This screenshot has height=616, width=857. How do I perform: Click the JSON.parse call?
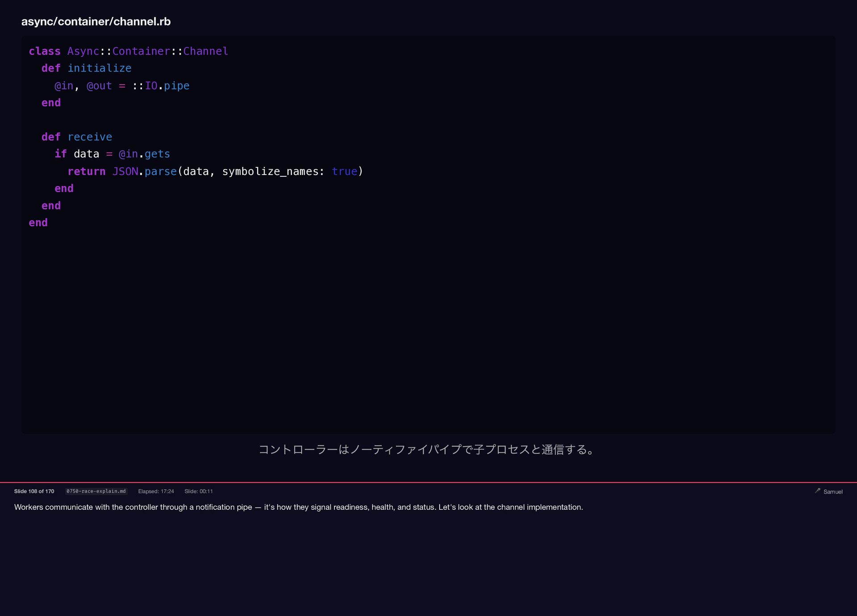click(x=144, y=171)
